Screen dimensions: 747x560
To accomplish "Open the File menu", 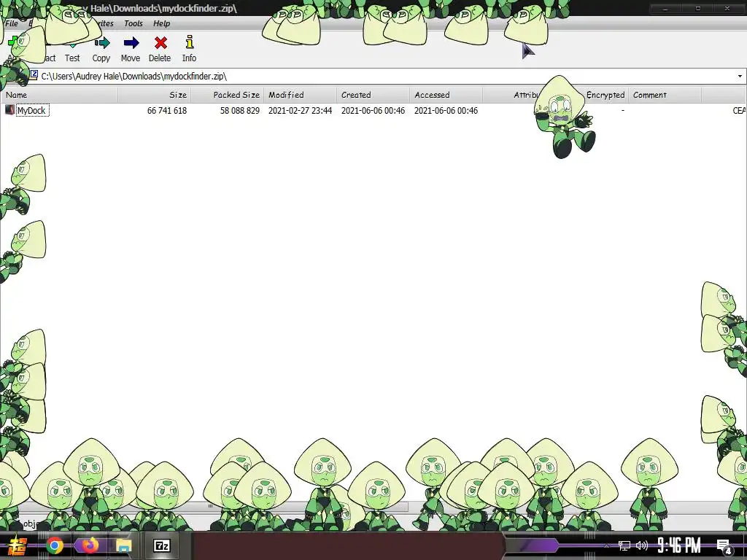I will pos(12,23).
